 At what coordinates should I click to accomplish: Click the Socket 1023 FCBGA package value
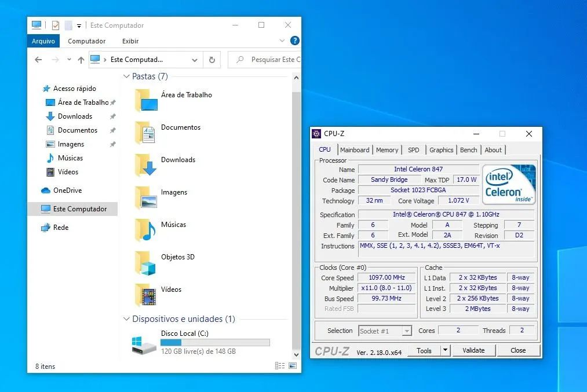(x=418, y=190)
